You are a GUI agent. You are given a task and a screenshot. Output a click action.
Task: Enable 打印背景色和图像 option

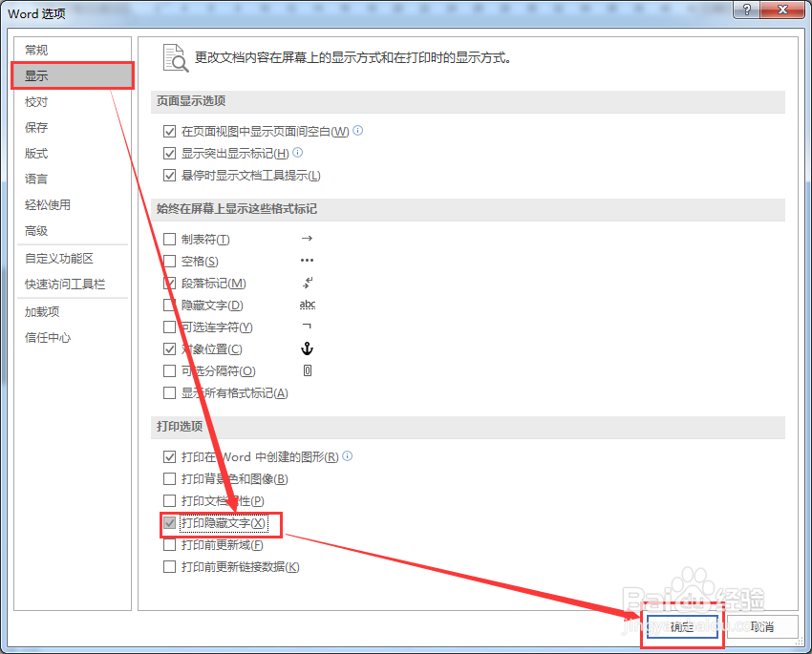coord(169,478)
